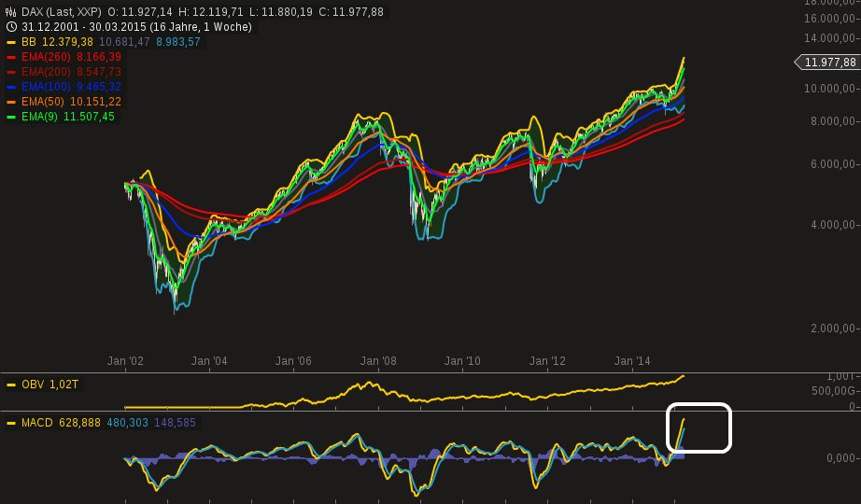Click the BB middle value 10.681,47

click(124, 42)
